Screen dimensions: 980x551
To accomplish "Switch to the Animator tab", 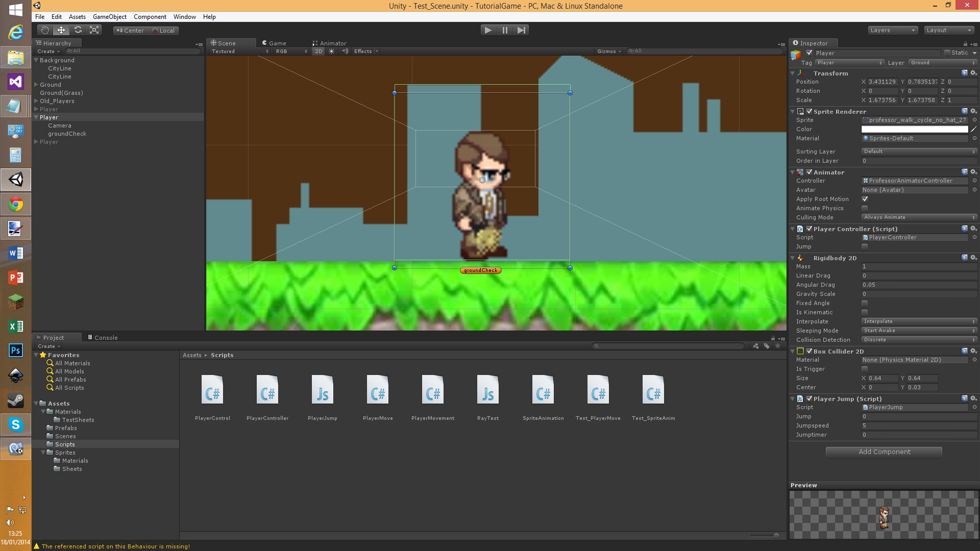I will [330, 43].
